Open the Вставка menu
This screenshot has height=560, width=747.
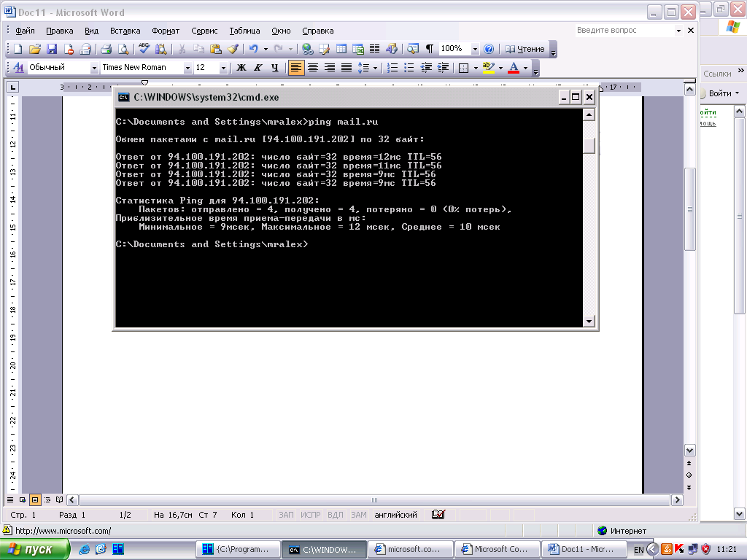tap(125, 31)
